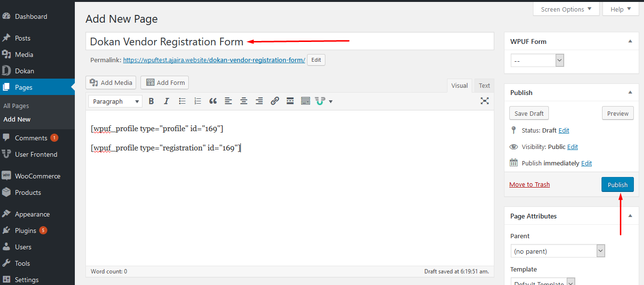
Task: Toggle italic formatting in editor toolbar
Action: point(167,101)
